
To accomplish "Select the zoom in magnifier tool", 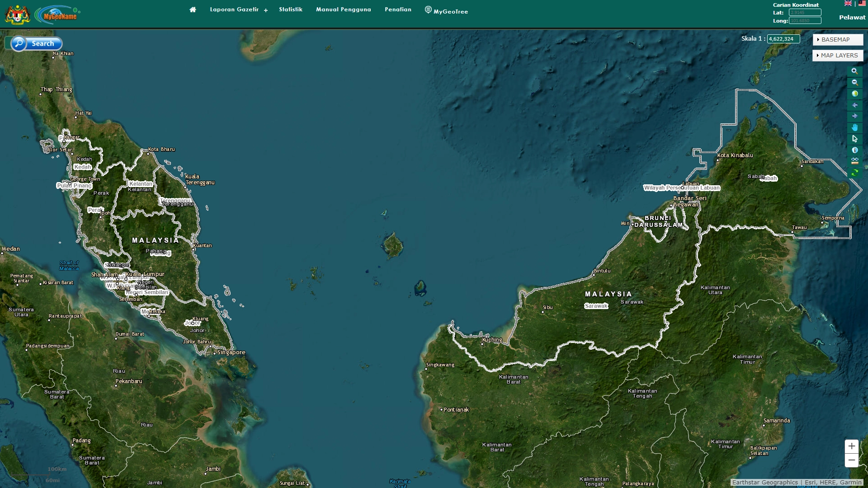I will (x=854, y=71).
